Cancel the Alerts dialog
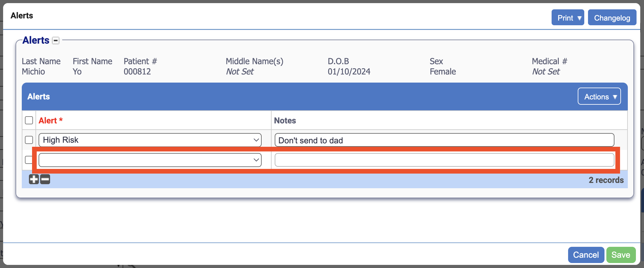The width and height of the screenshot is (644, 268). pyautogui.click(x=586, y=255)
